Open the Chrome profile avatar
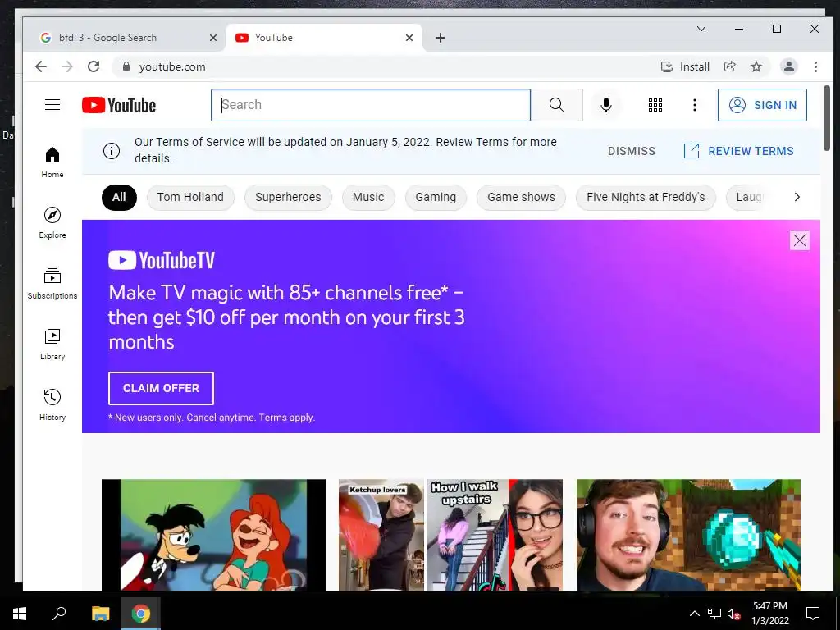 click(788, 66)
